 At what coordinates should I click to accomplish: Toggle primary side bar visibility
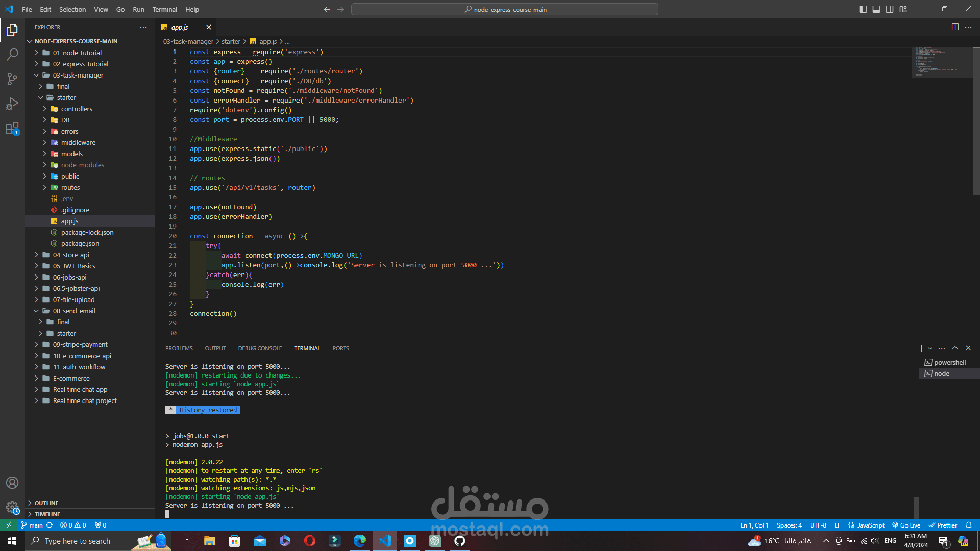(x=863, y=9)
